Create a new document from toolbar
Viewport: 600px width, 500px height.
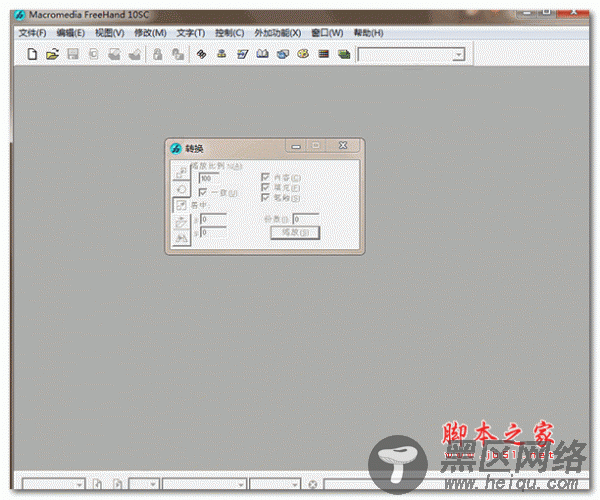pos(32,54)
